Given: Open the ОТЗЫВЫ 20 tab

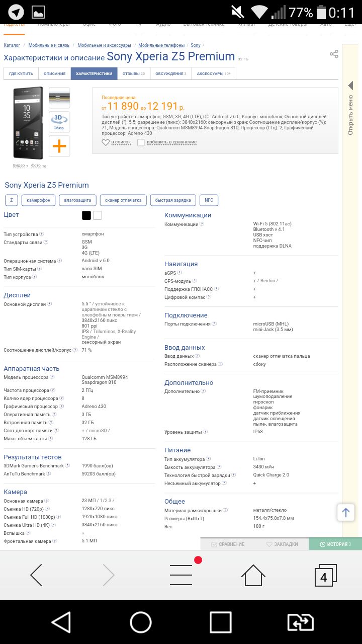Looking at the screenshot, I should coord(133,73).
